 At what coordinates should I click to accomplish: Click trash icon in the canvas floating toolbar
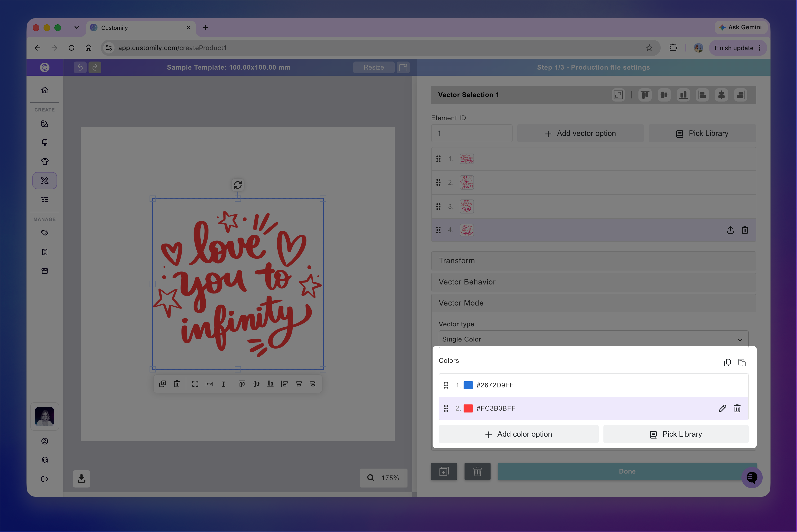177,384
